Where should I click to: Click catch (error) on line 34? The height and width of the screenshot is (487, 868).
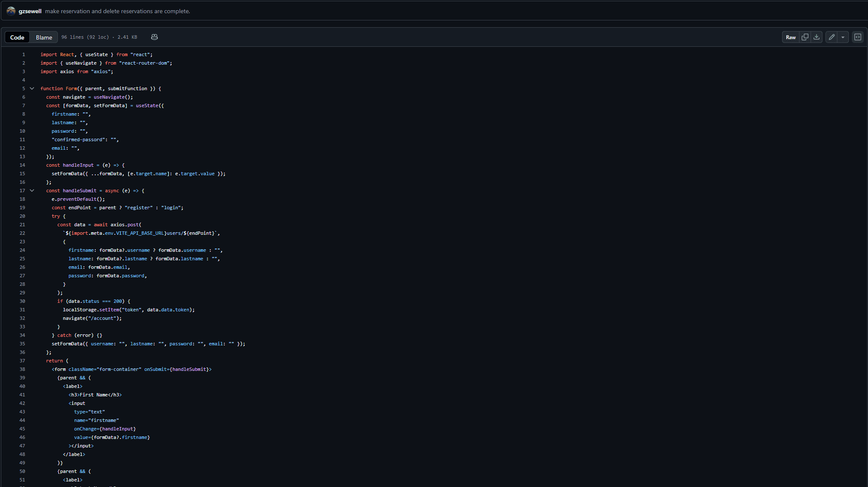75,335
